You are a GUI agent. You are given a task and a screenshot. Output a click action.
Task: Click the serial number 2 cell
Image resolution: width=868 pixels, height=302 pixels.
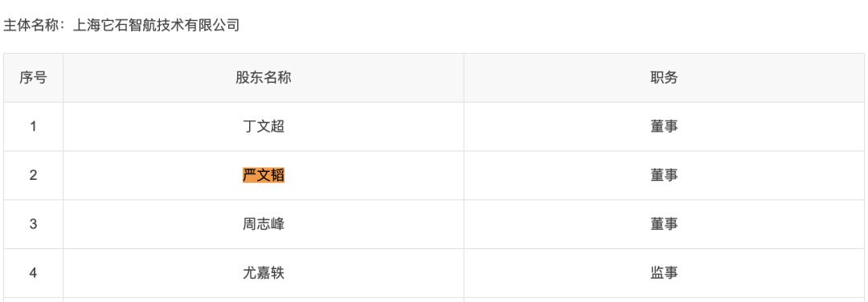(x=33, y=175)
